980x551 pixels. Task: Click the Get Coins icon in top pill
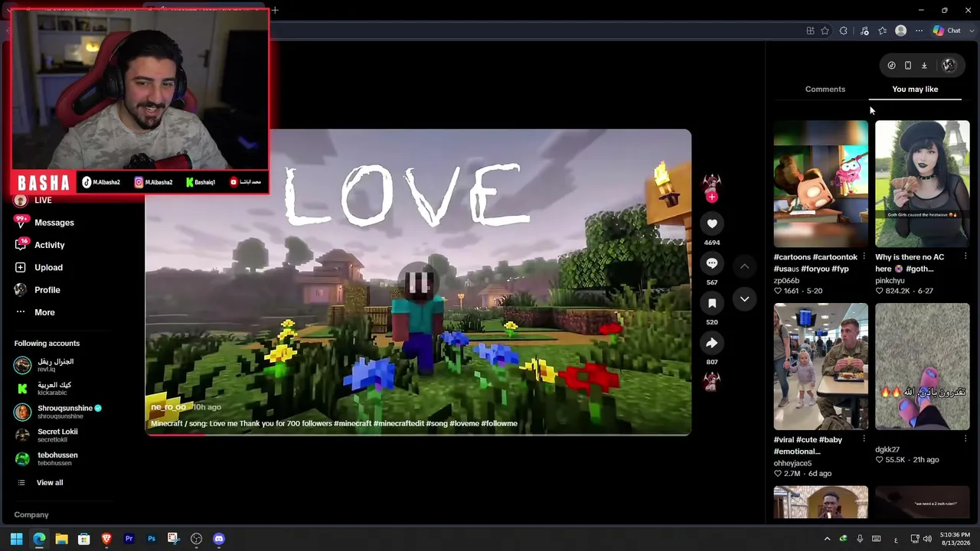tap(891, 66)
